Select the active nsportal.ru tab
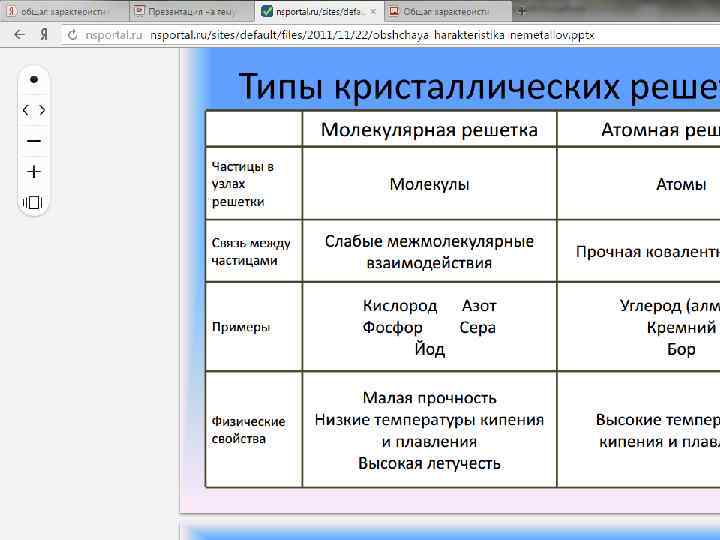Image resolution: width=720 pixels, height=540 pixels. [x=319, y=11]
